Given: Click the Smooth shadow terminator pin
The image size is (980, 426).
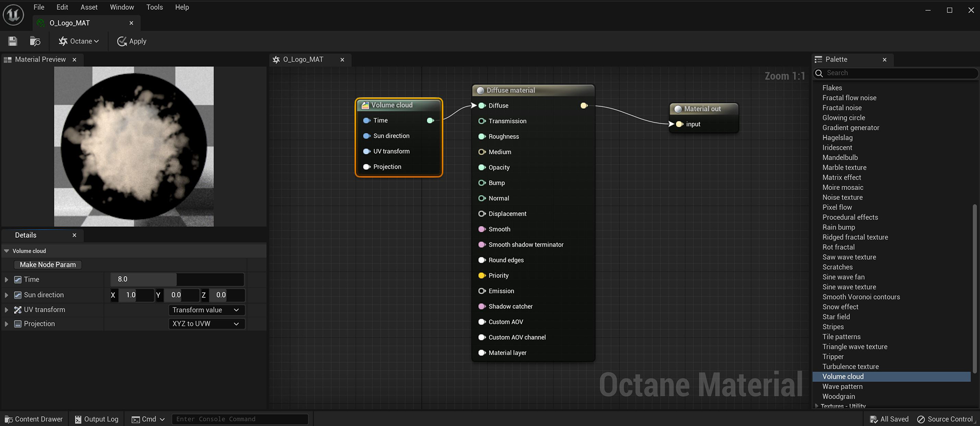Looking at the screenshot, I should coord(482,245).
